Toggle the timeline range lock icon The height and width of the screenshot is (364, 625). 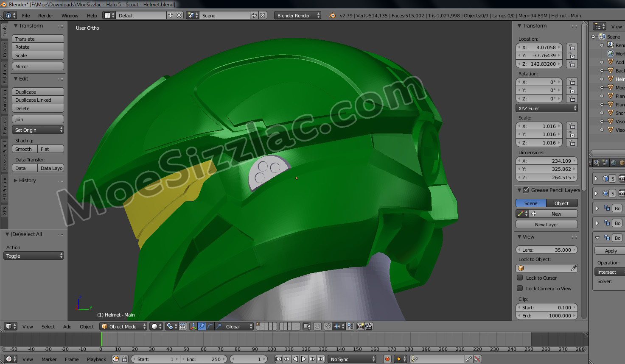click(x=124, y=359)
